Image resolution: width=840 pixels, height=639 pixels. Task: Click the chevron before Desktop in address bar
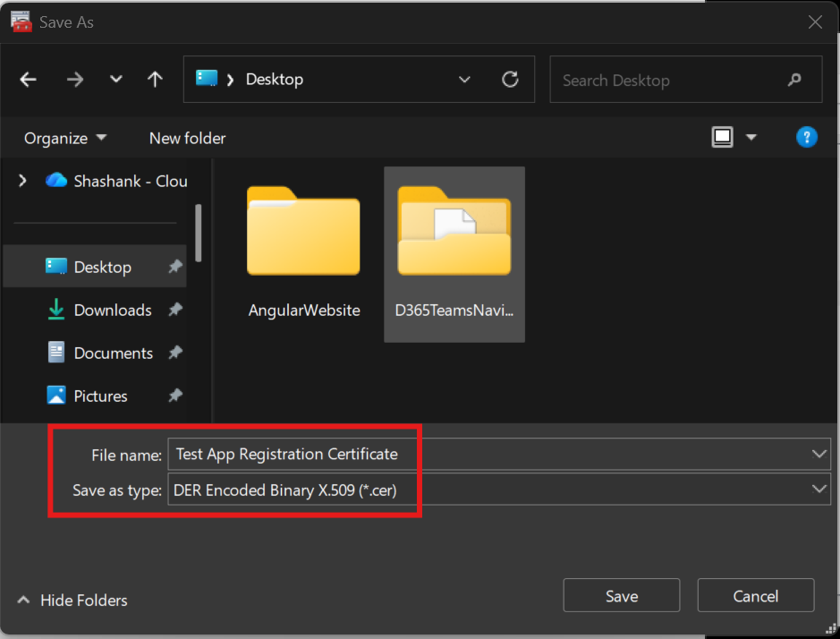231,80
